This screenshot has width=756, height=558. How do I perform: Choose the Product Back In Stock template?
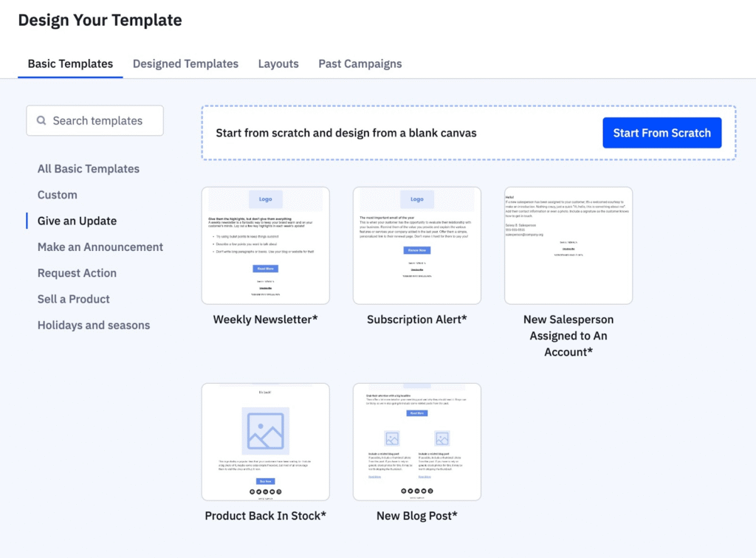pos(266,441)
